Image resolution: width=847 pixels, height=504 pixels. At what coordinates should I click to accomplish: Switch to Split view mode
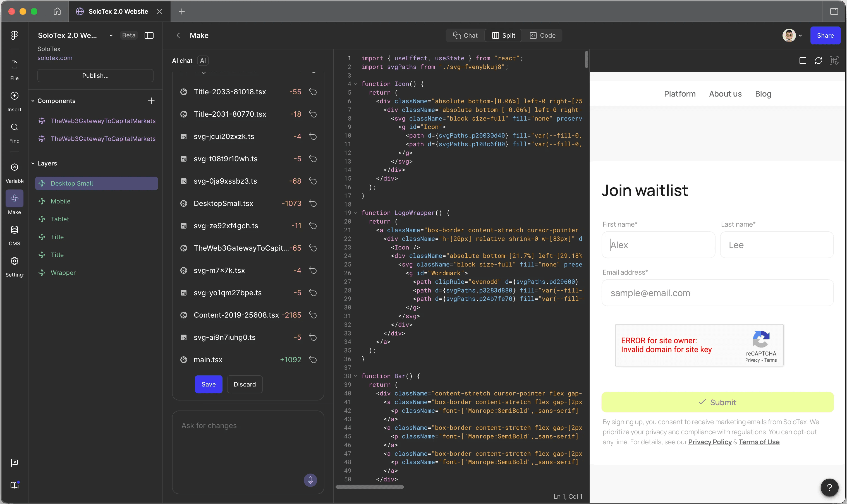pos(504,36)
